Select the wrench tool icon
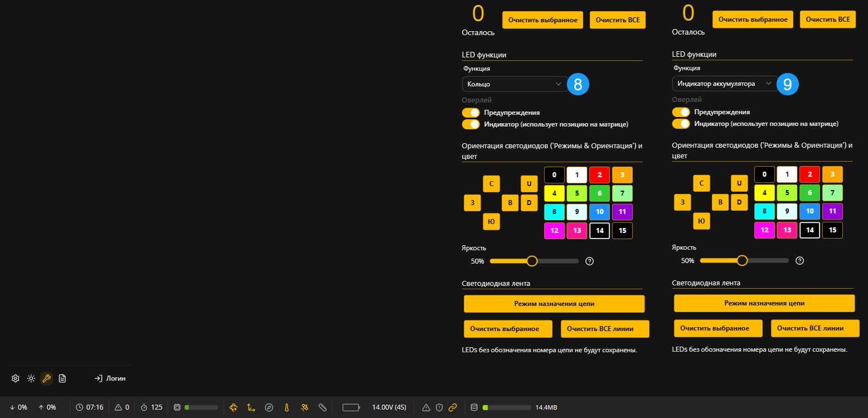Viewport: 868px width, 418px height. point(47,378)
